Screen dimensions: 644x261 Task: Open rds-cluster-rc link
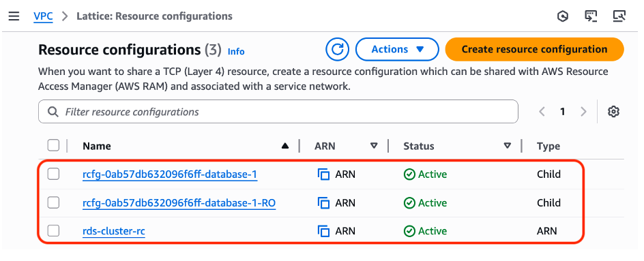click(x=114, y=232)
